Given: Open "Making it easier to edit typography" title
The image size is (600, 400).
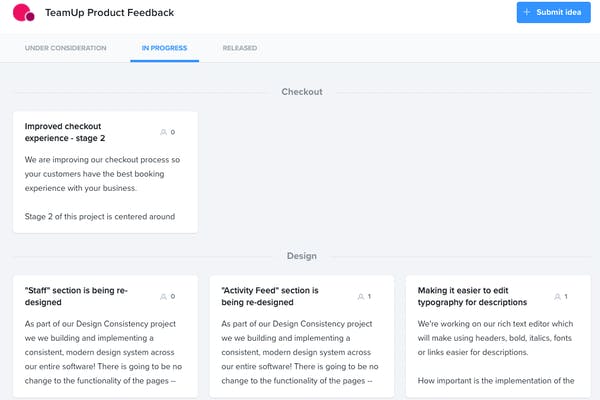Looking at the screenshot, I should 472,296.
